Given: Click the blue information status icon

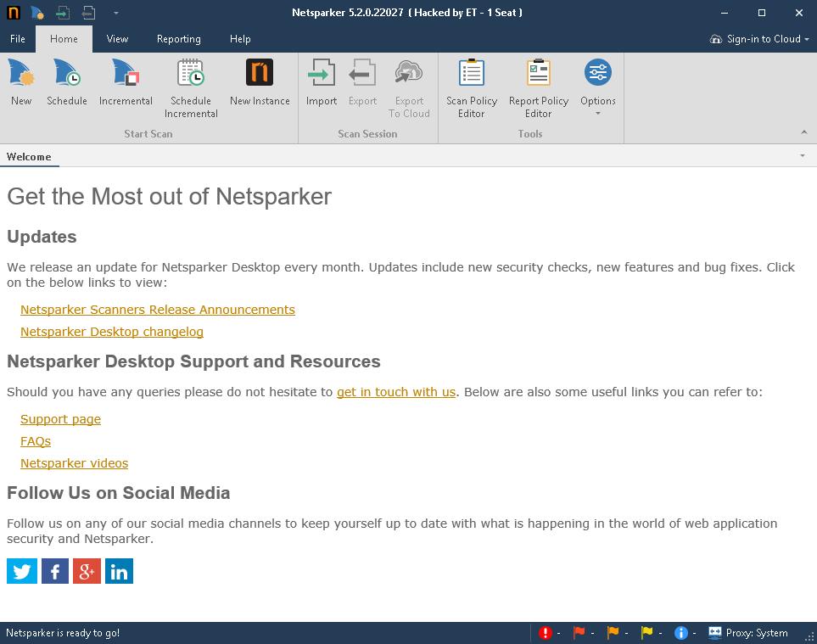Looking at the screenshot, I should pos(680,632).
